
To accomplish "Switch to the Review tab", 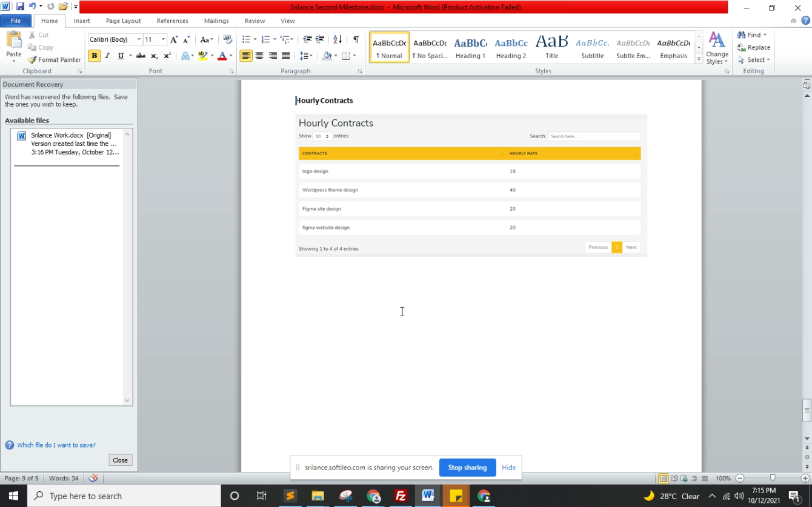I will (255, 21).
